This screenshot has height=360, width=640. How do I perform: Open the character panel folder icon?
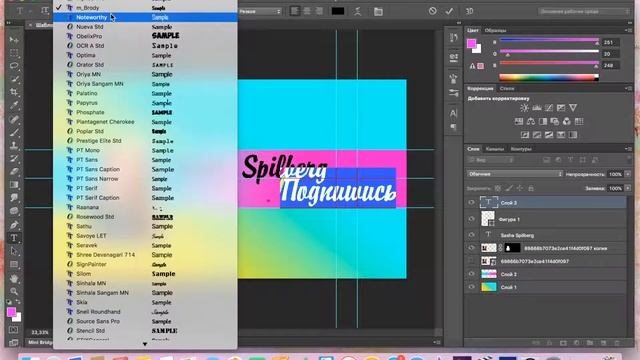pos(378,11)
